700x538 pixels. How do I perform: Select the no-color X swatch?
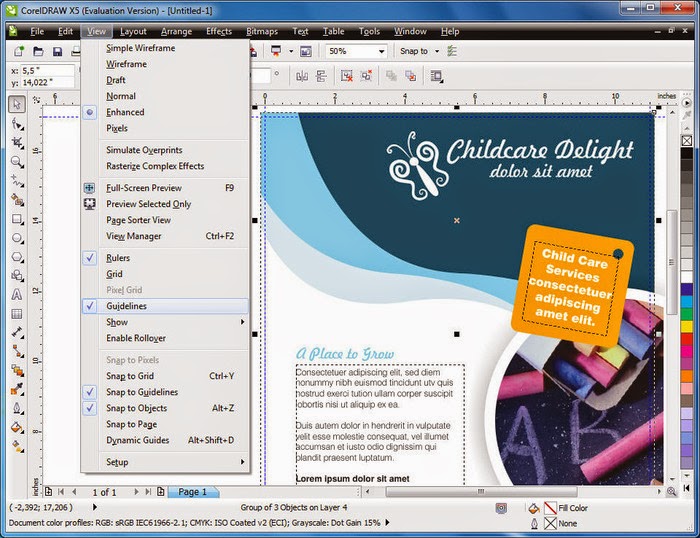click(x=687, y=141)
